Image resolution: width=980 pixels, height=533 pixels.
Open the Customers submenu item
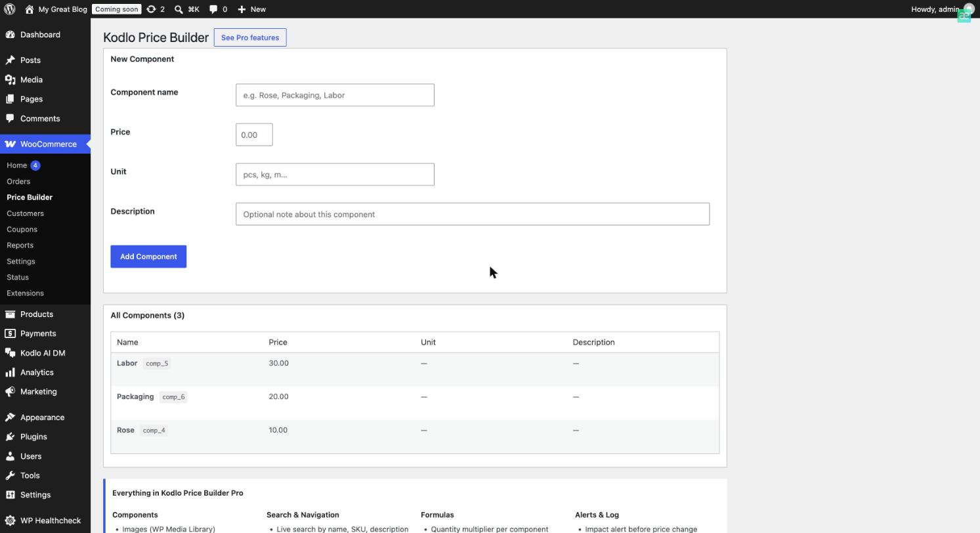point(25,213)
